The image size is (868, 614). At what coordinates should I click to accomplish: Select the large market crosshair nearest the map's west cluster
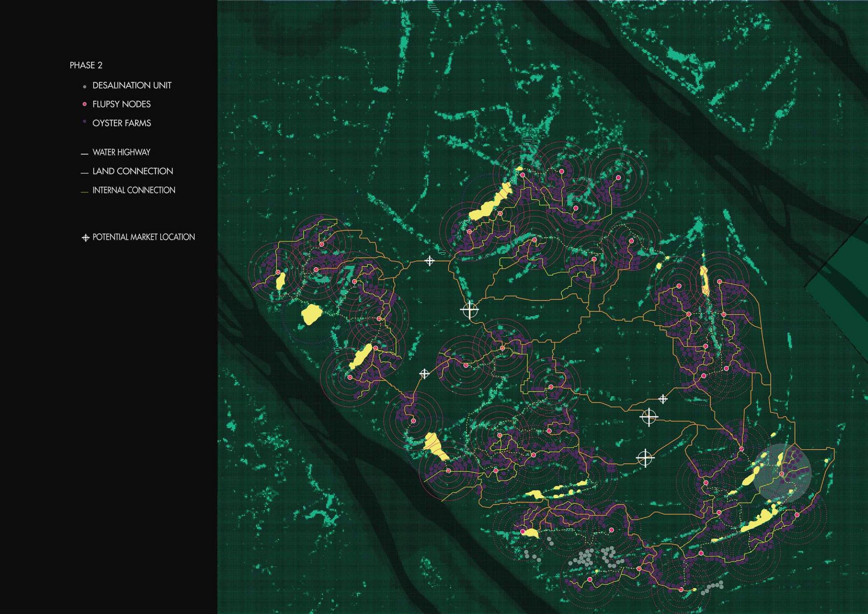point(470,310)
